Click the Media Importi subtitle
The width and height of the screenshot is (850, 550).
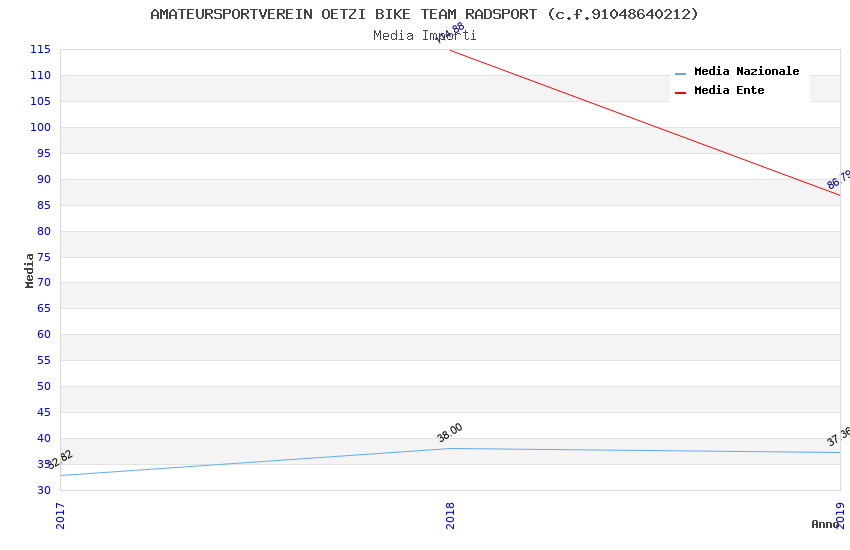424,36
